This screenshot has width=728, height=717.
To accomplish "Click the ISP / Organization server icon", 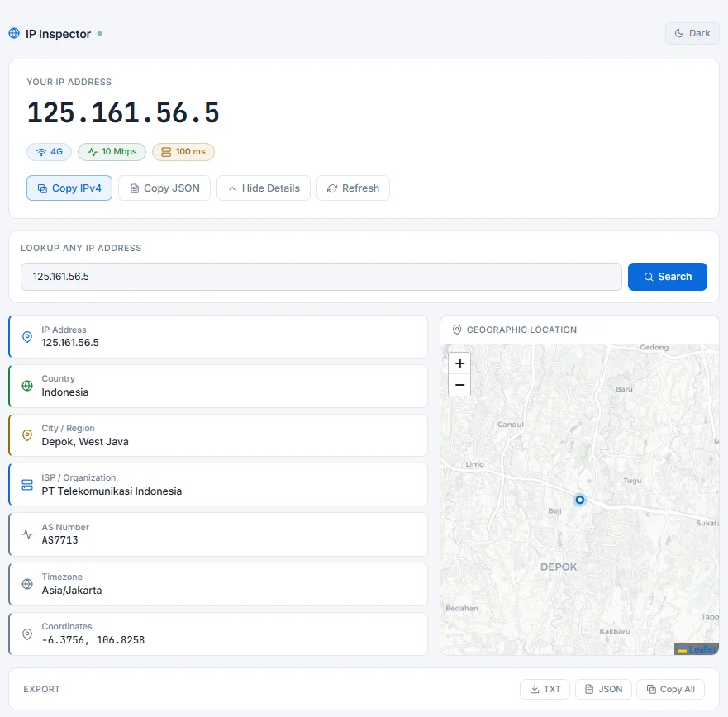I will [x=27, y=485].
